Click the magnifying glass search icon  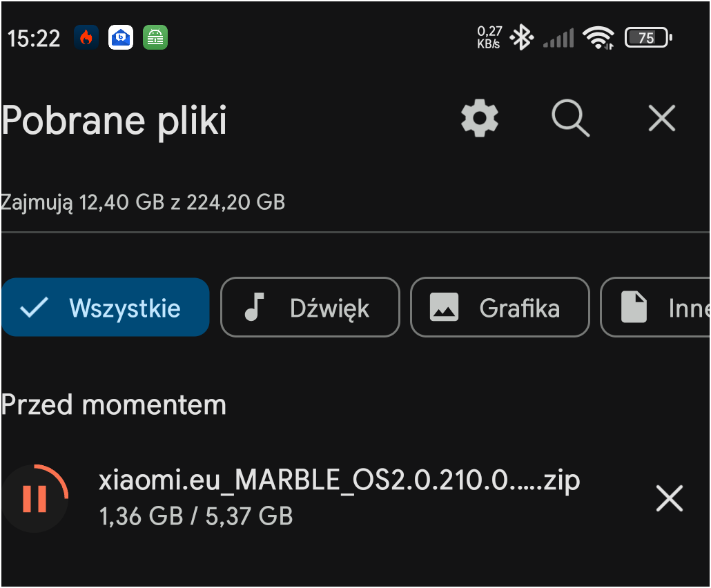(571, 119)
